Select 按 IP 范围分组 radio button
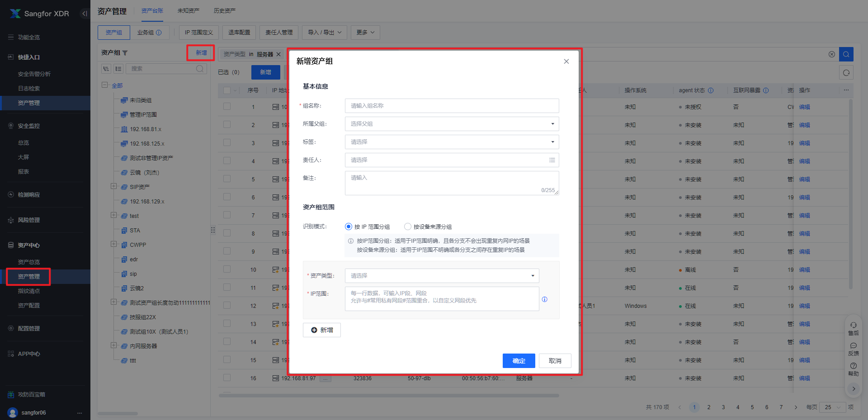This screenshot has width=868, height=420. 349,227
